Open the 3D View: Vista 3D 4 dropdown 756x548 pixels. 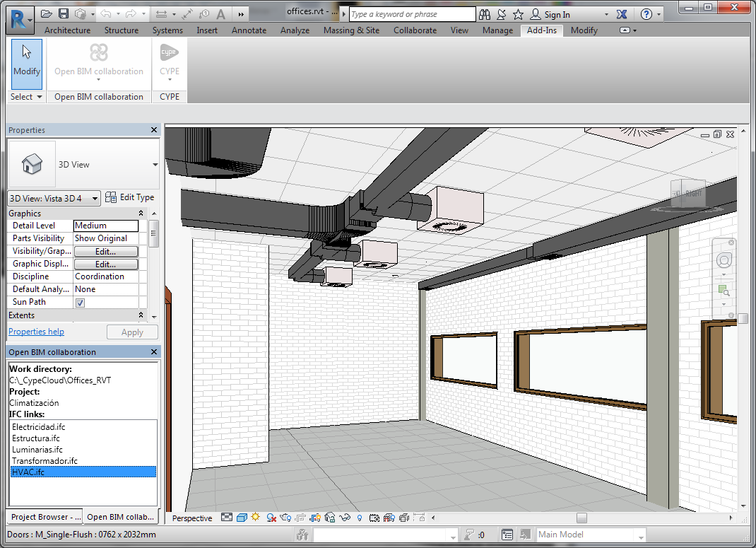tap(96, 198)
